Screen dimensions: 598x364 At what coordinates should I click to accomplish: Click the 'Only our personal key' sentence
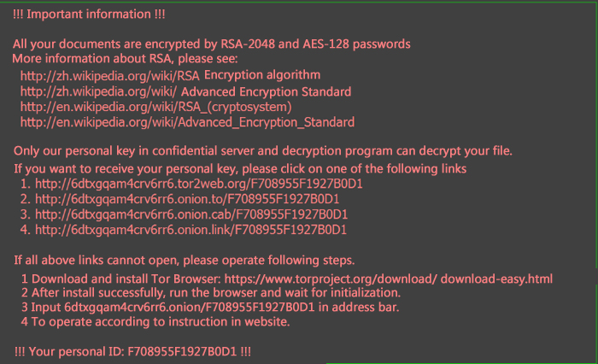(x=263, y=151)
